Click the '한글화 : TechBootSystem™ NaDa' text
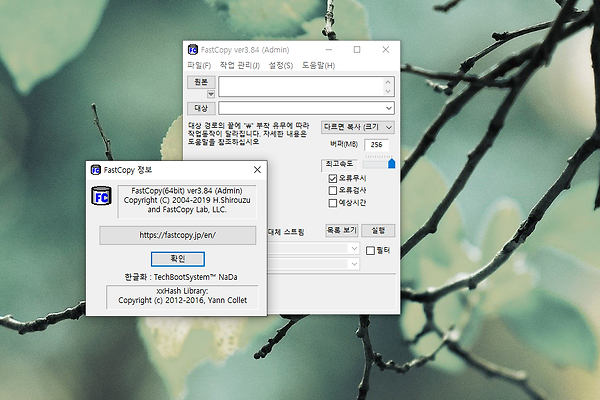The image size is (600, 400). click(x=181, y=277)
